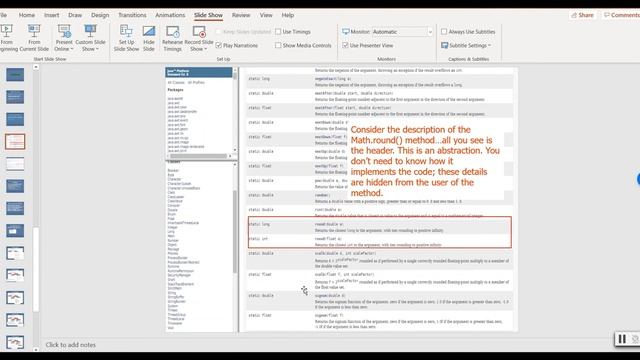
Task: Expand Subtitle Settings dropdown arrow
Action: (x=489, y=46)
